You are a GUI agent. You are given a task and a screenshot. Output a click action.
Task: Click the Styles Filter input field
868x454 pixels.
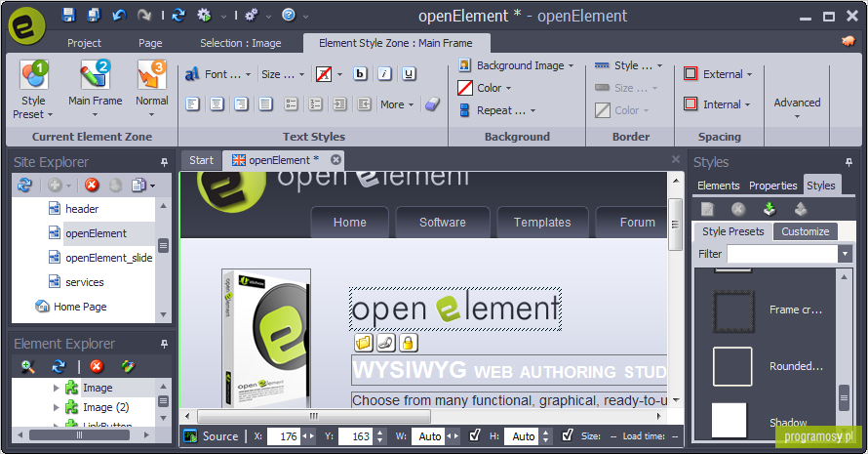(783, 254)
